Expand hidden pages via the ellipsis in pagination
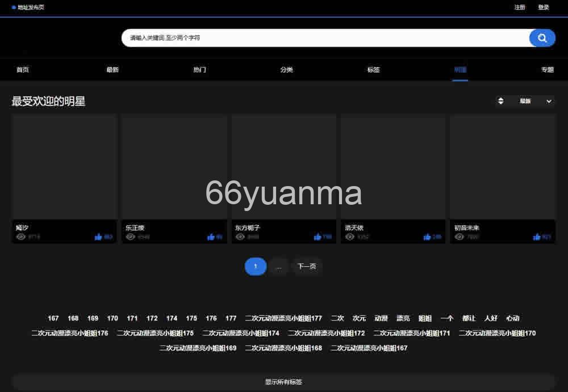Screen dimensions: 568x392 [x=279, y=266]
